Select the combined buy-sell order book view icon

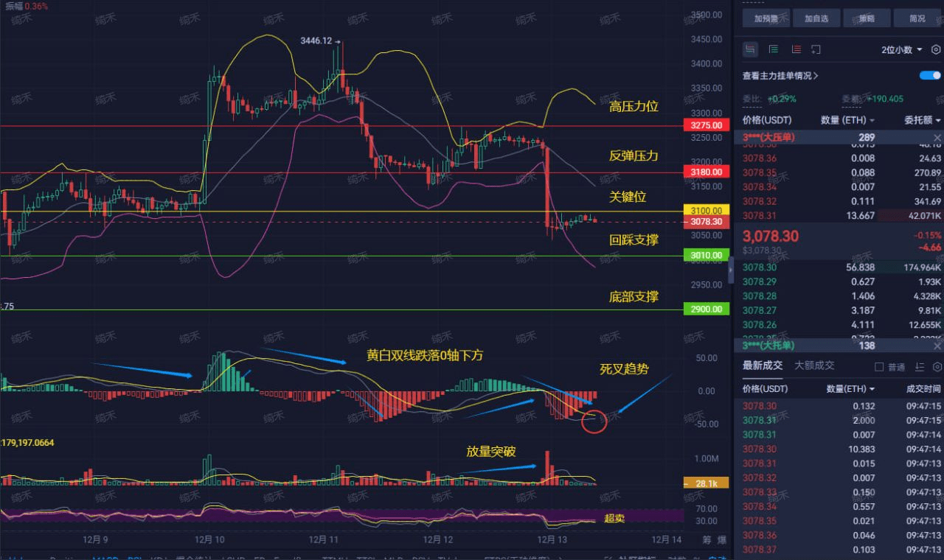tap(751, 49)
